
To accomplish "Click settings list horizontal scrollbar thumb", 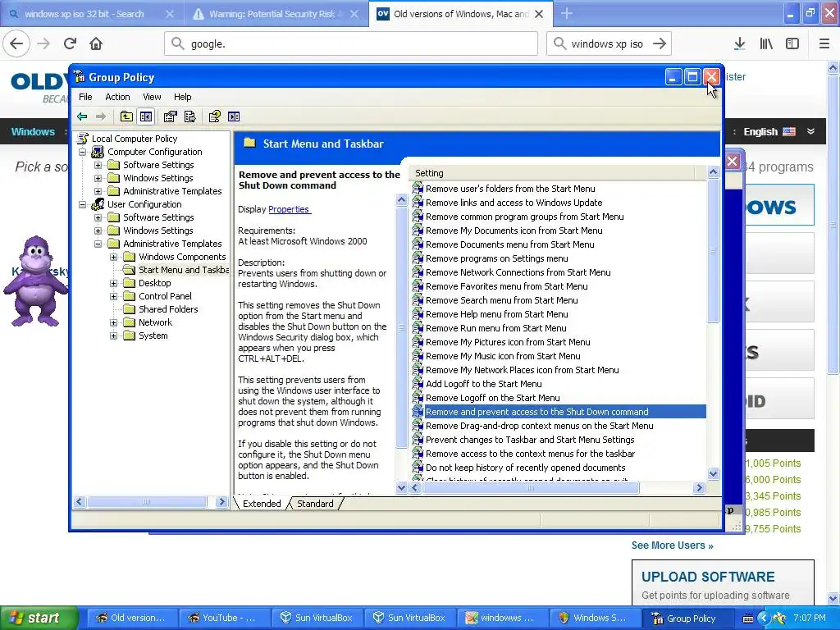I will tap(531, 488).
